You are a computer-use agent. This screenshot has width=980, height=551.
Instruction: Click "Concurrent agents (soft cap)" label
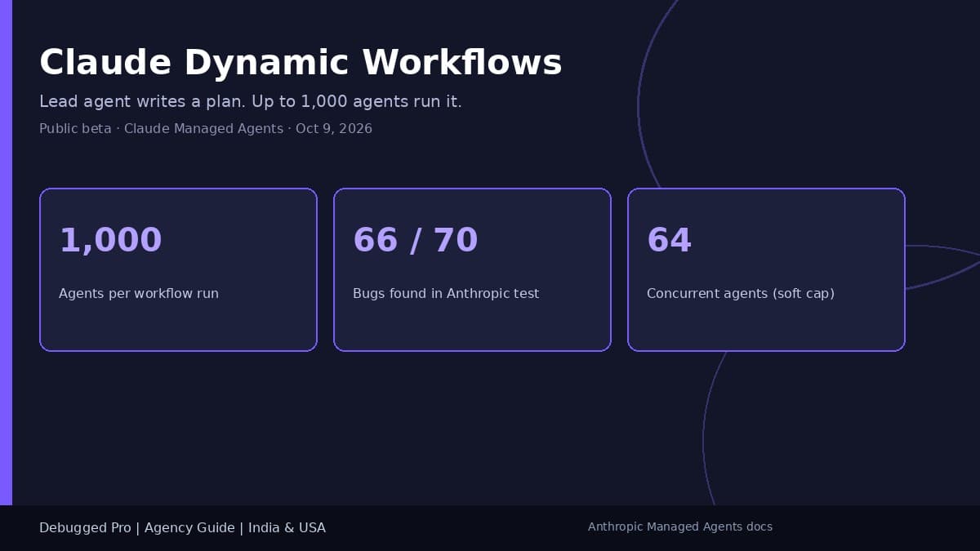(741, 293)
